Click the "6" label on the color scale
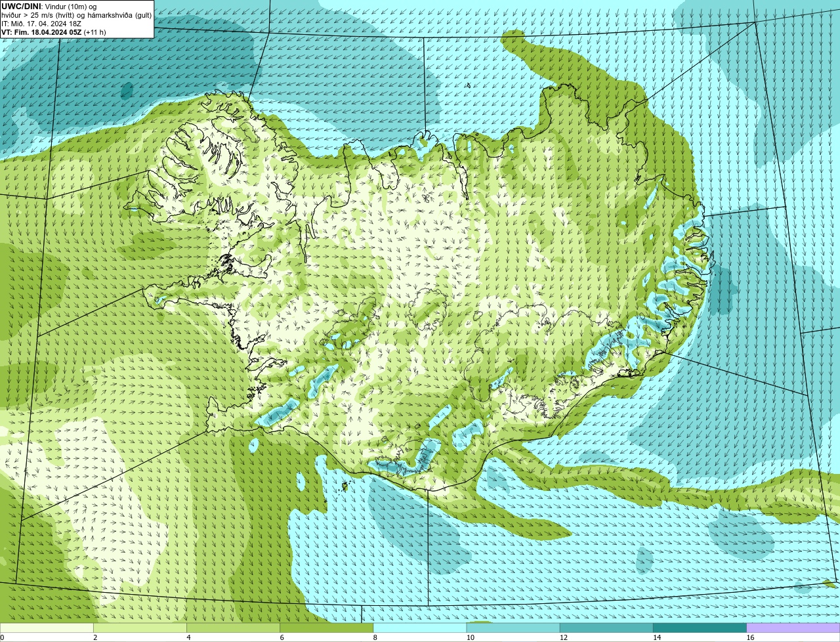 (282, 637)
